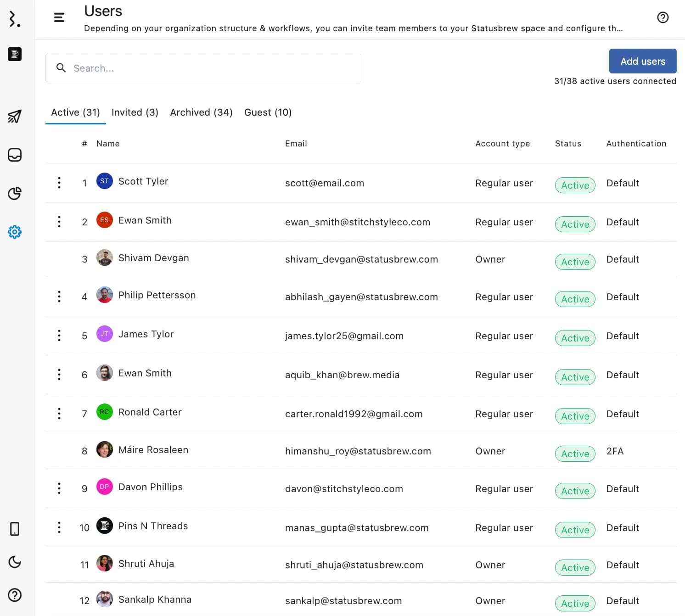Open help using the bottom question mark icon
Image resolution: width=685 pixels, height=616 pixels.
[15, 595]
